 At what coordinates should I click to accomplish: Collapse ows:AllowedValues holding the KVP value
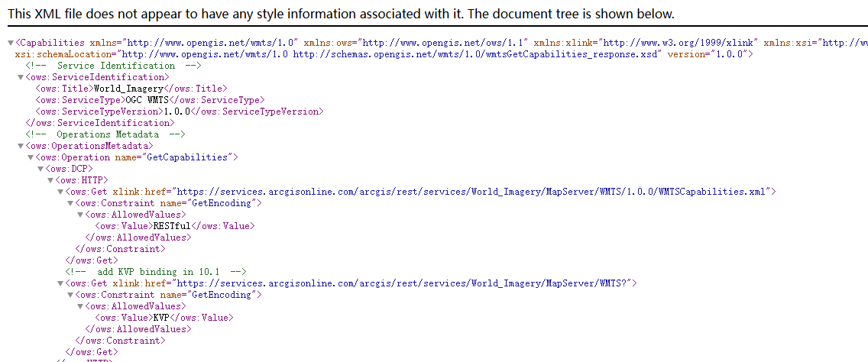click(x=80, y=307)
